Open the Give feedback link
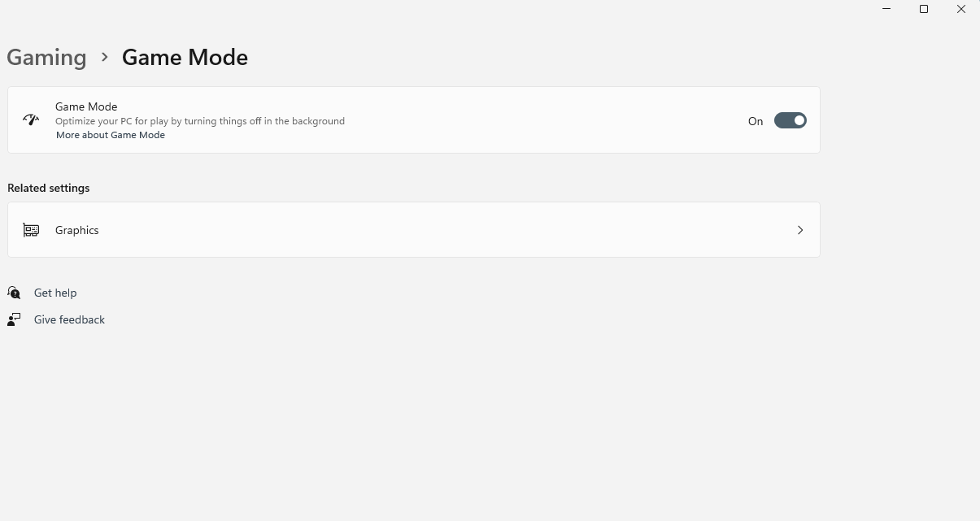Viewport: 980px width, 521px height. [x=69, y=319]
